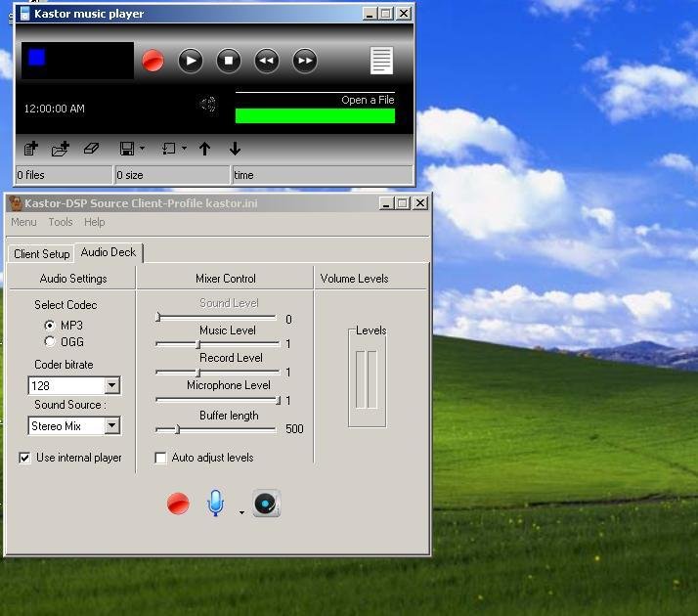Open the save playlist dropdown arrow
698x616 pixels.
pyautogui.click(x=142, y=148)
